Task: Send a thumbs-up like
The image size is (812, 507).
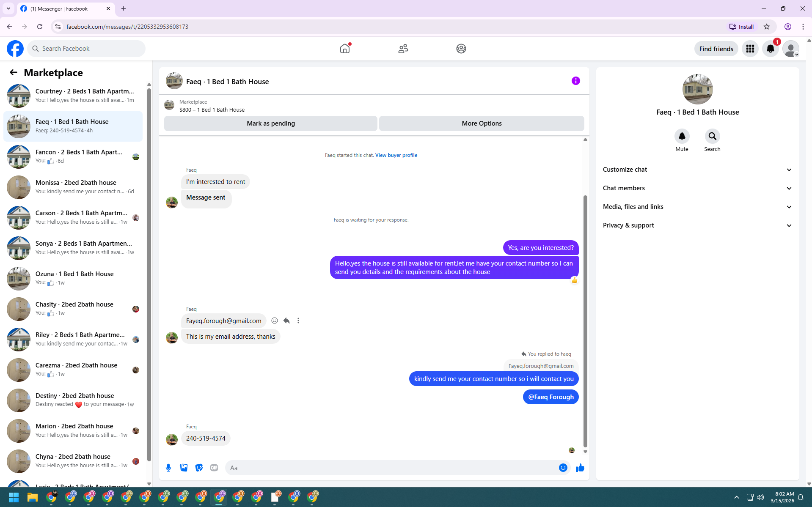Action: [x=580, y=468]
